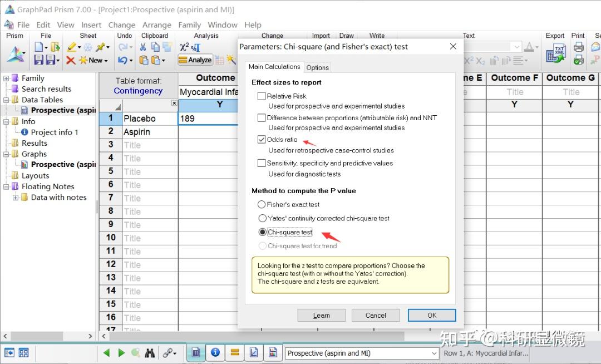Image resolution: width=601 pixels, height=364 pixels.
Task: Collapse the Info folder in navigator
Action: click(6, 121)
